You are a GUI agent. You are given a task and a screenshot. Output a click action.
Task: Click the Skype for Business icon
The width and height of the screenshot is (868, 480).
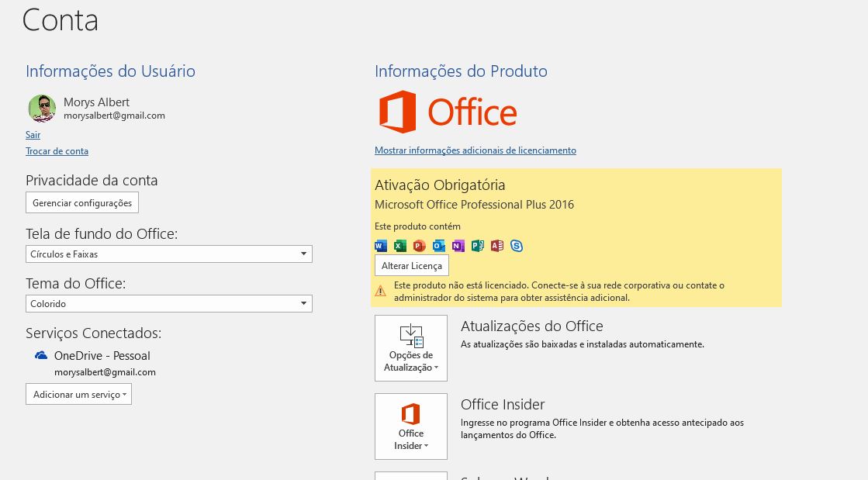click(x=517, y=246)
